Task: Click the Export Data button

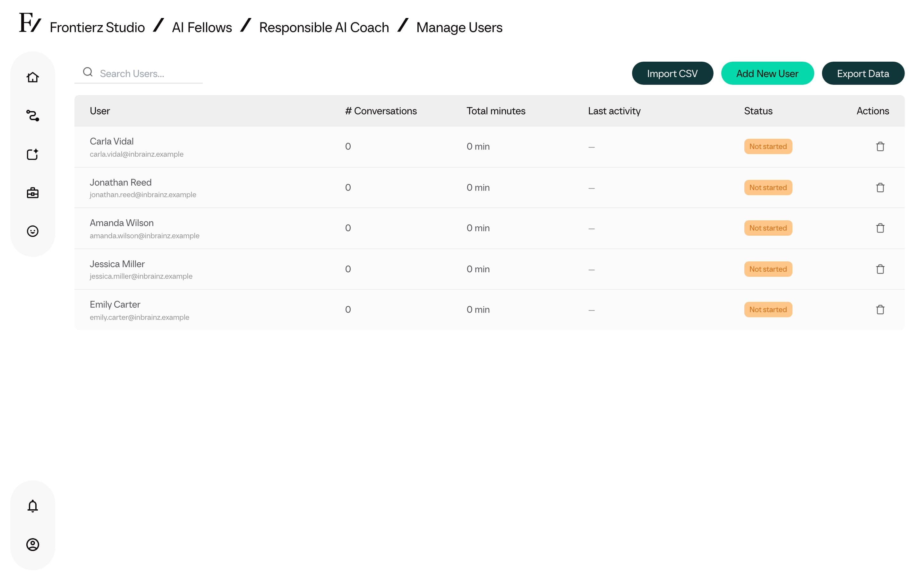Action: tap(863, 74)
